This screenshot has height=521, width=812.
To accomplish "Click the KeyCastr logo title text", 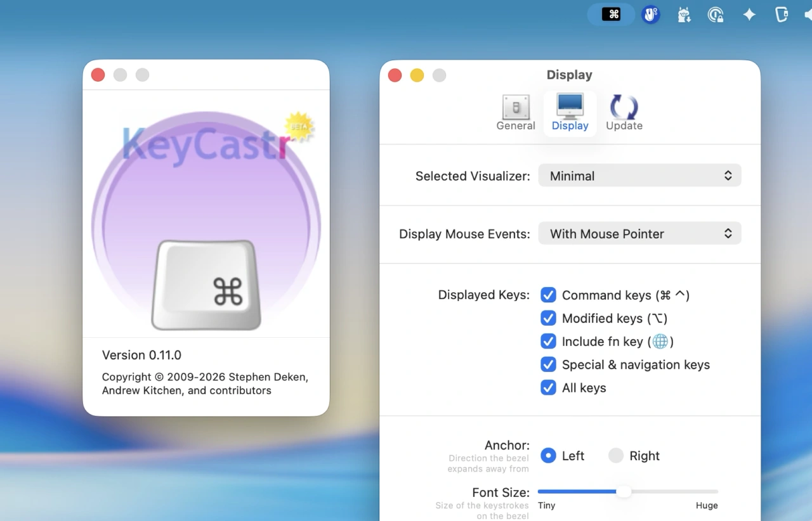I will pos(206,146).
